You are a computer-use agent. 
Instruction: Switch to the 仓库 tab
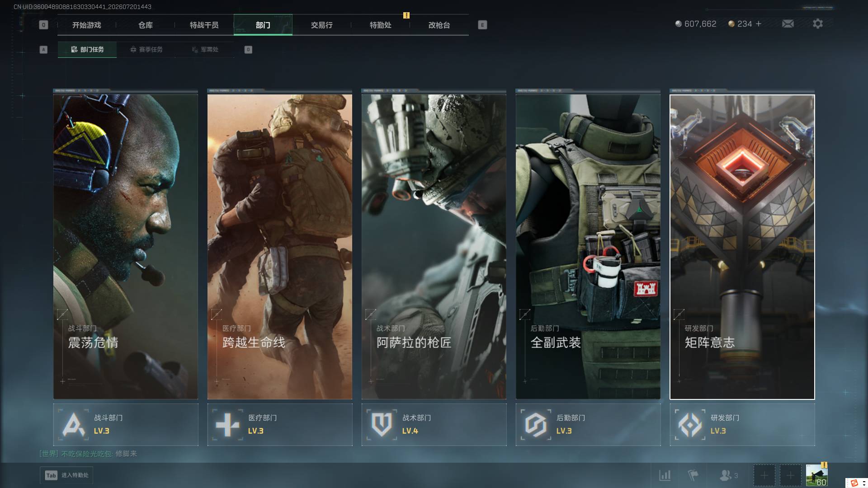(x=145, y=25)
